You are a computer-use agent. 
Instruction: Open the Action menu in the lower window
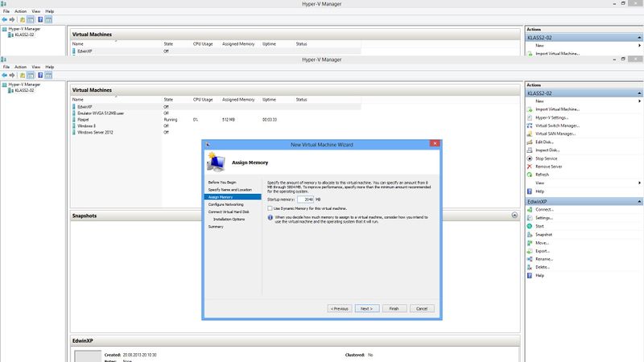21,67
